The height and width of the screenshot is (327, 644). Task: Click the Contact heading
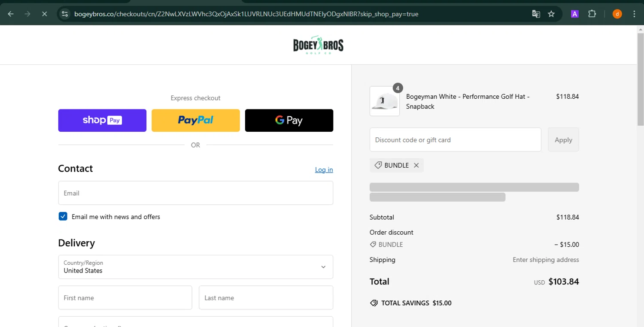tap(76, 168)
